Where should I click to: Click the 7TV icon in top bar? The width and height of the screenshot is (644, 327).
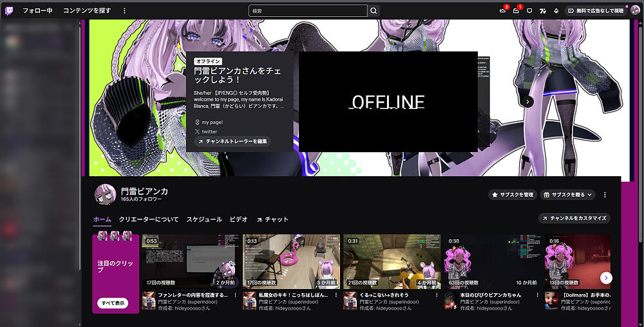(x=542, y=11)
